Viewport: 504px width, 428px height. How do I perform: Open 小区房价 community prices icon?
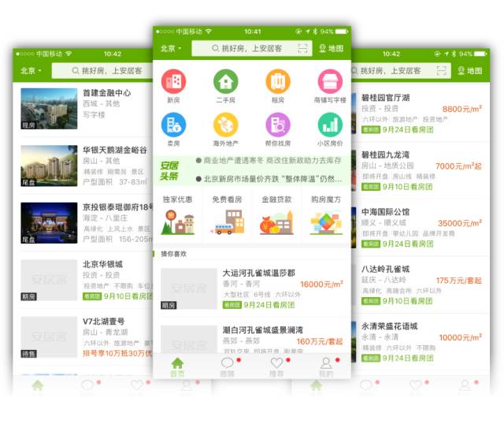330,125
